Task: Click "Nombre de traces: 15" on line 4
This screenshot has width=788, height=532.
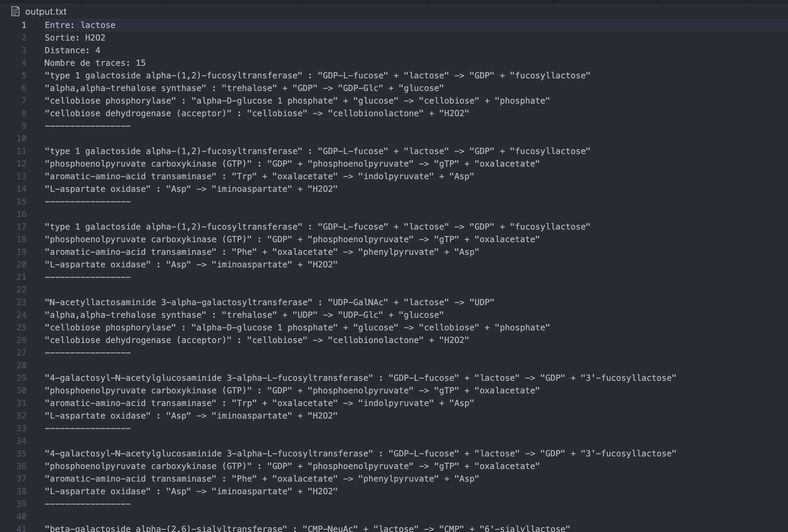Action: [x=95, y=63]
